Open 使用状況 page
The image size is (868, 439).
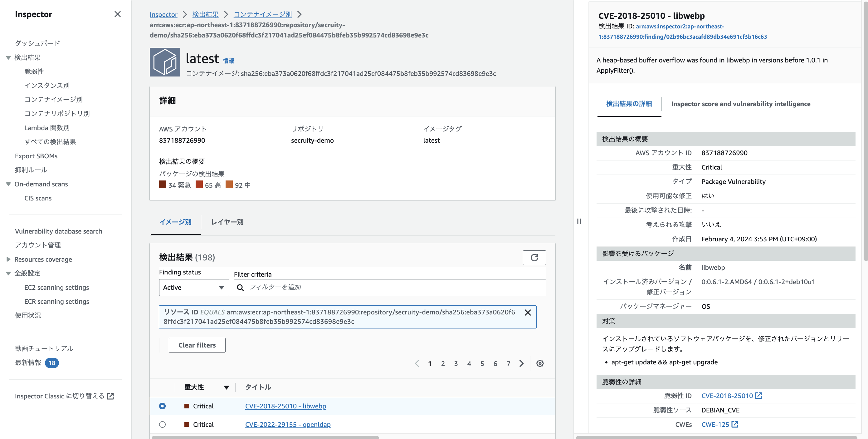28,315
